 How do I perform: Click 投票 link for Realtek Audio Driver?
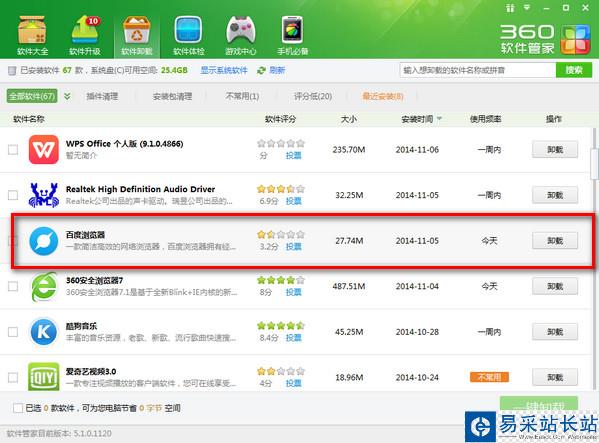(293, 201)
